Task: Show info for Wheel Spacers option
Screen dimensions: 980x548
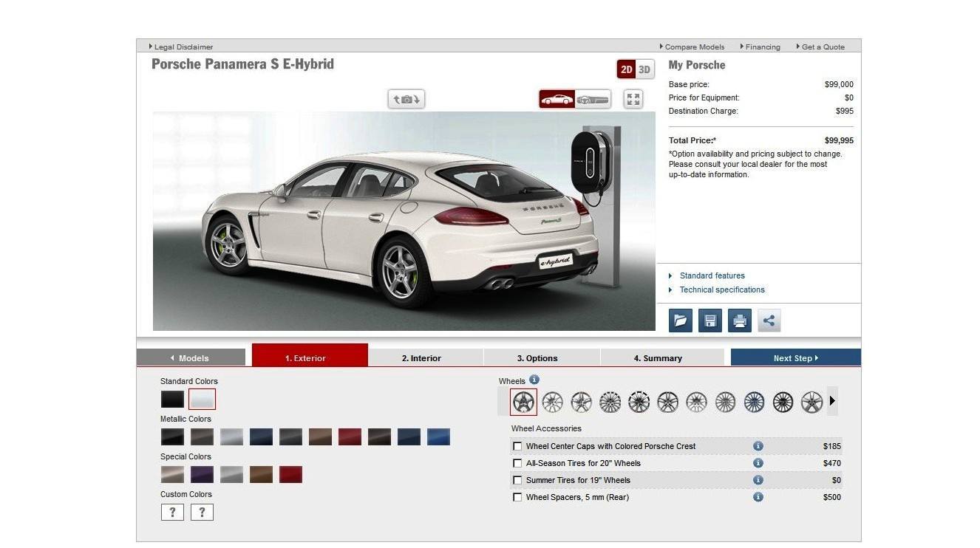Action: click(758, 497)
